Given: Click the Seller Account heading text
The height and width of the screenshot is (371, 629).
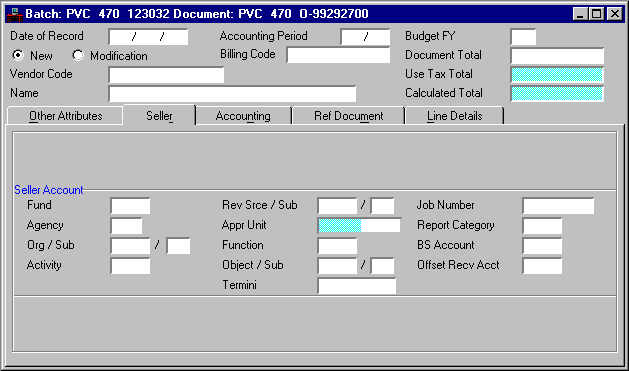Looking at the screenshot, I should pyautogui.click(x=49, y=190).
